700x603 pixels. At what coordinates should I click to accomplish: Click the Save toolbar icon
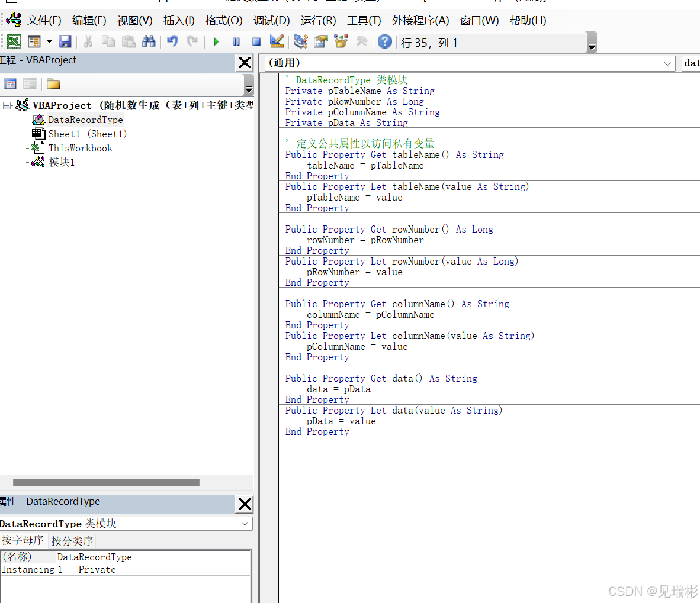(65, 41)
